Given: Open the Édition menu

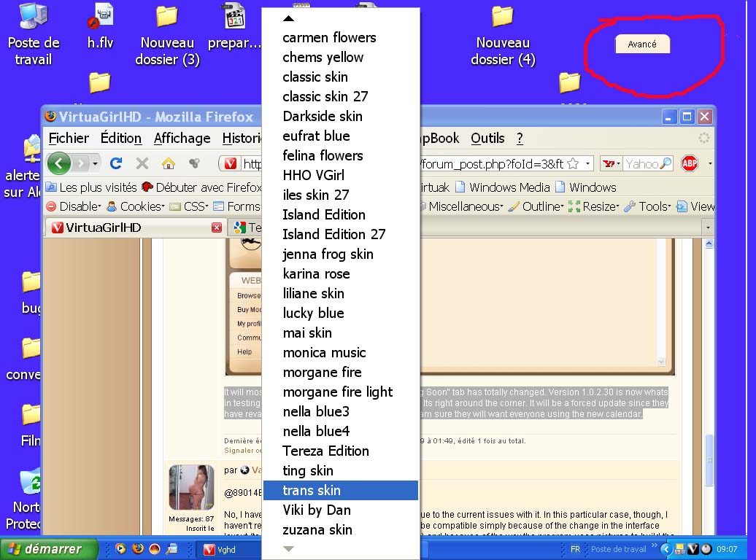Looking at the screenshot, I should click(x=121, y=139).
